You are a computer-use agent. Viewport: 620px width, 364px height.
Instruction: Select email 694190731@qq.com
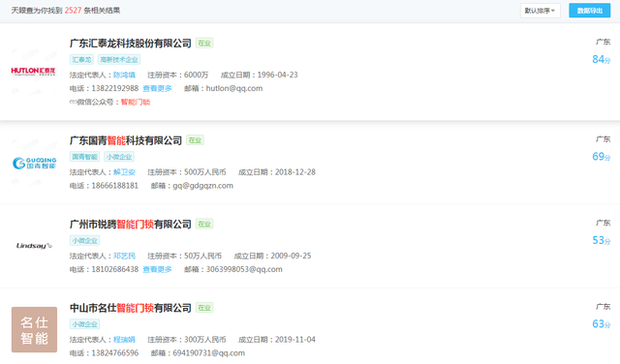[x=209, y=353]
